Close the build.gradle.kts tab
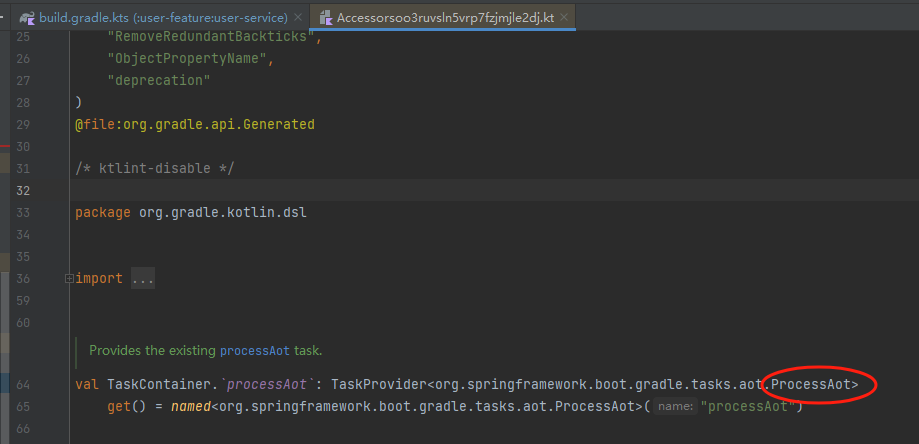 click(x=298, y=18)
